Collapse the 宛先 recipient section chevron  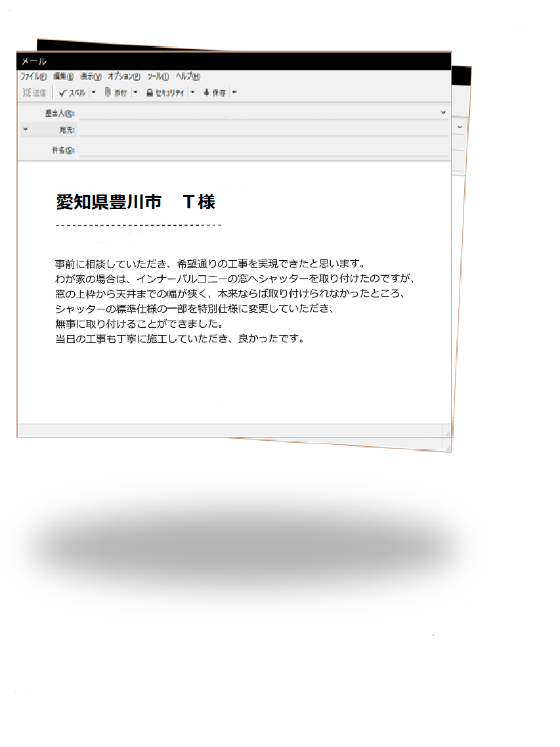(x=26, y=129)
